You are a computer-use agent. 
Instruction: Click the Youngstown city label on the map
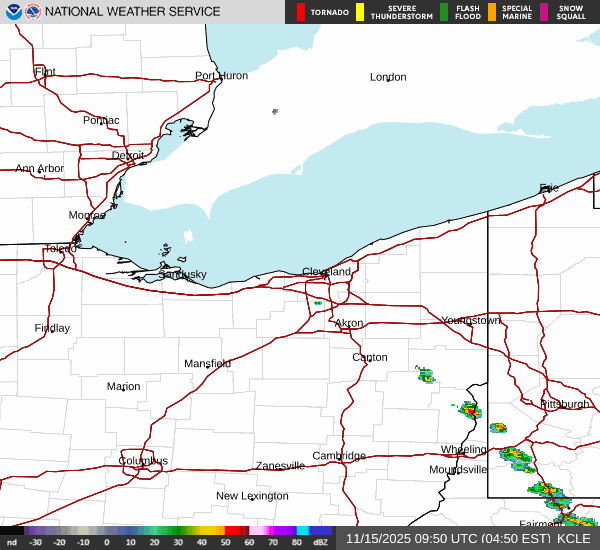(x=470, y=321)
